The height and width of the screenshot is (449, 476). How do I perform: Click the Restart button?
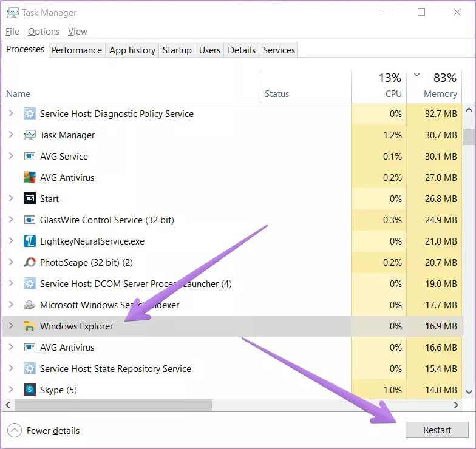pyautogui.click(x=437, y=430)
